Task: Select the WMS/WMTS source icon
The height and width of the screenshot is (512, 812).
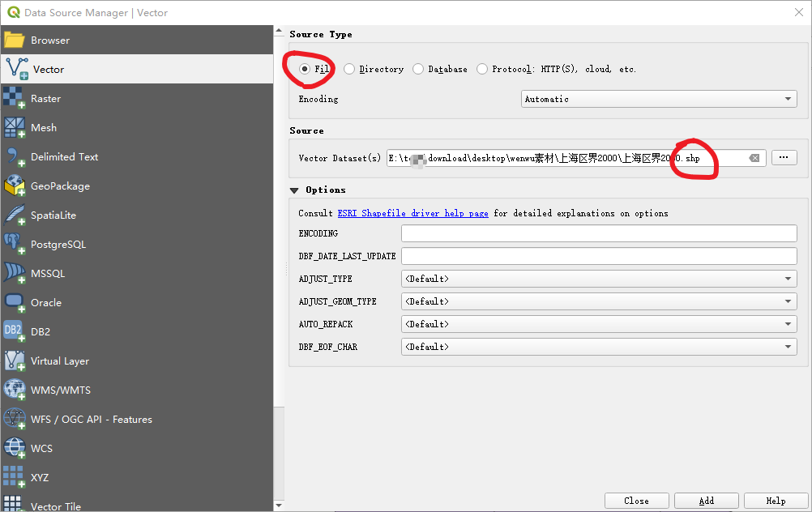Action: (x=20, y=390)
